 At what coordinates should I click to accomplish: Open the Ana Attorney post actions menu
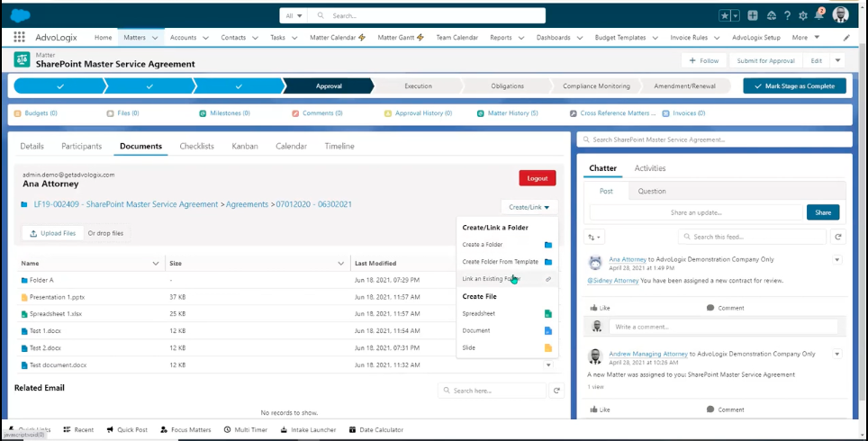click(x=837, y=260)
